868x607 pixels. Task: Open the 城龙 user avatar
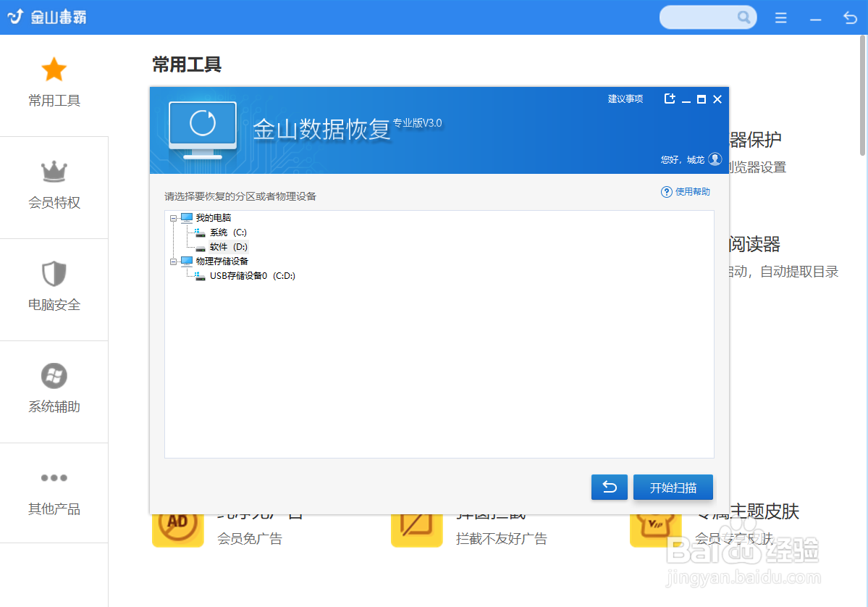coord(715,159)
